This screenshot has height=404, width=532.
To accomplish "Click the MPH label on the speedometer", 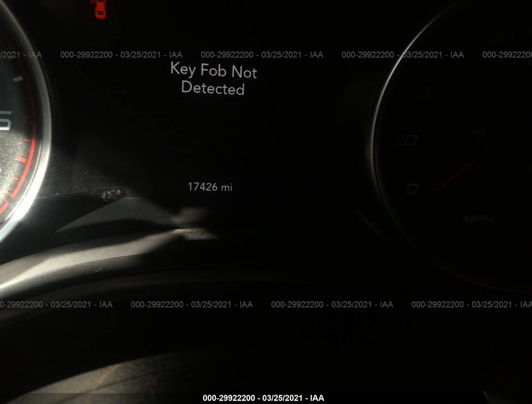I will 478,220.
